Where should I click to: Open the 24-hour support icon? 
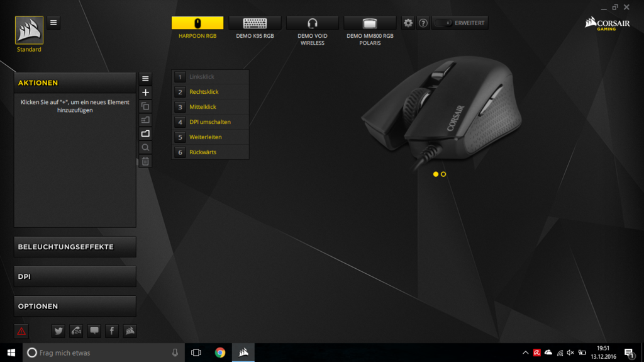(x=76, y=331)
